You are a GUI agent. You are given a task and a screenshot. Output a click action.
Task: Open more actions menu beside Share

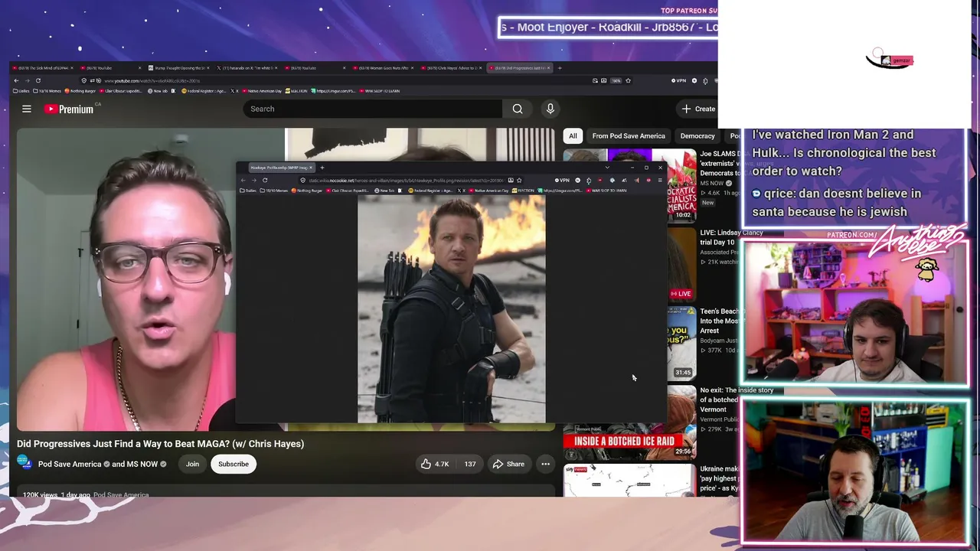(545, 464)
